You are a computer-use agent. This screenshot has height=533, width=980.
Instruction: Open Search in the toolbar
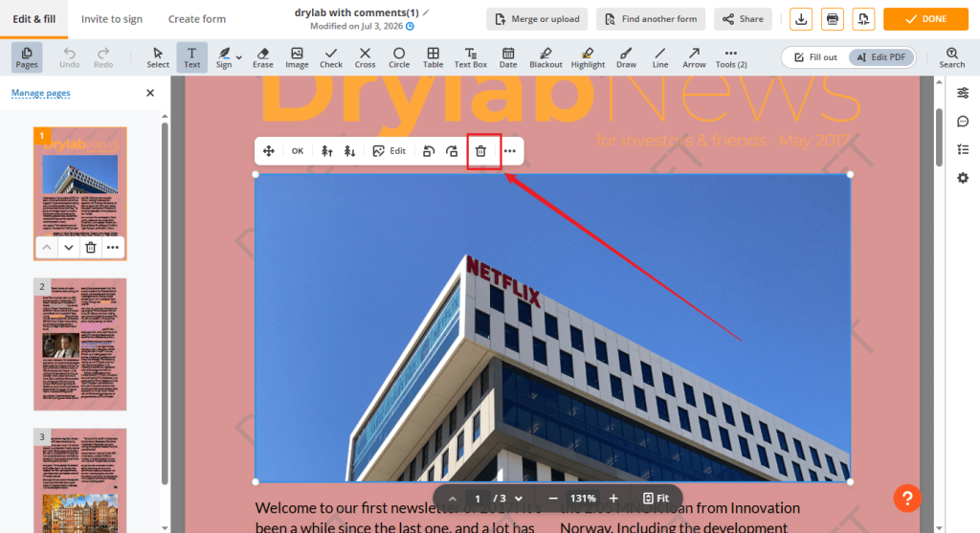click(952, 56)
